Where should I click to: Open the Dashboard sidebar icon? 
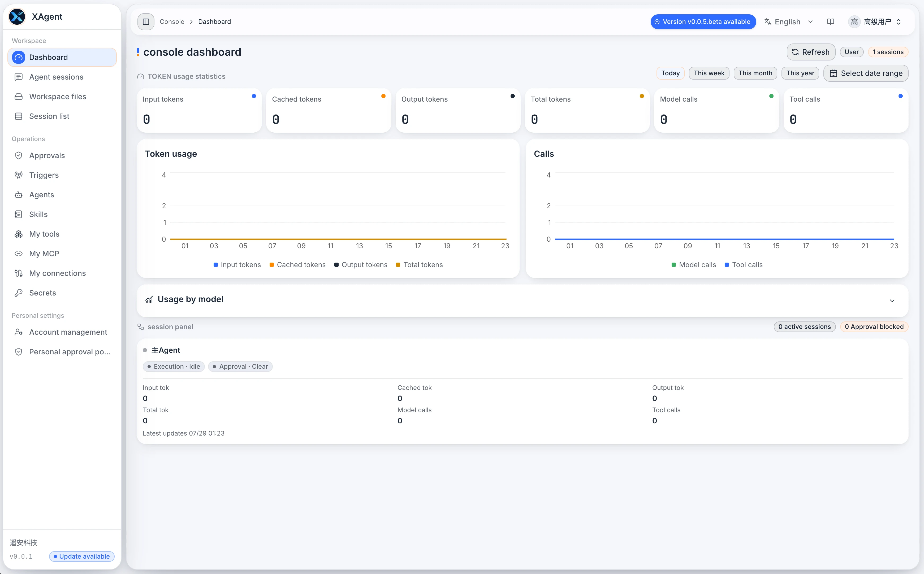(18, 57)
